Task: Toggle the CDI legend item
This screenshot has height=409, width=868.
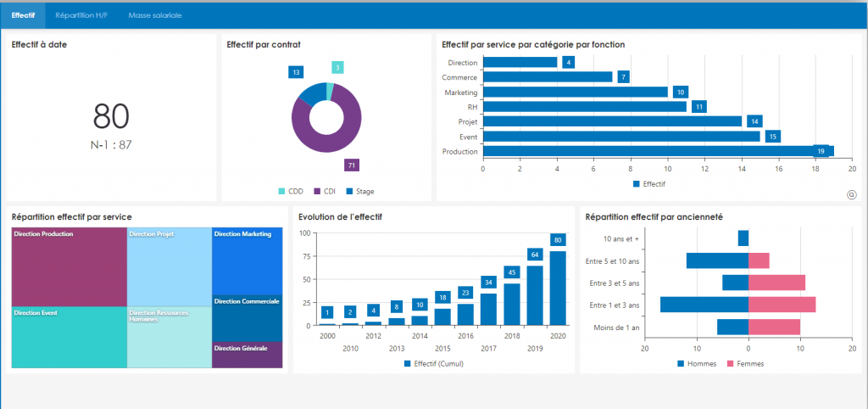Action: [325, 191]
